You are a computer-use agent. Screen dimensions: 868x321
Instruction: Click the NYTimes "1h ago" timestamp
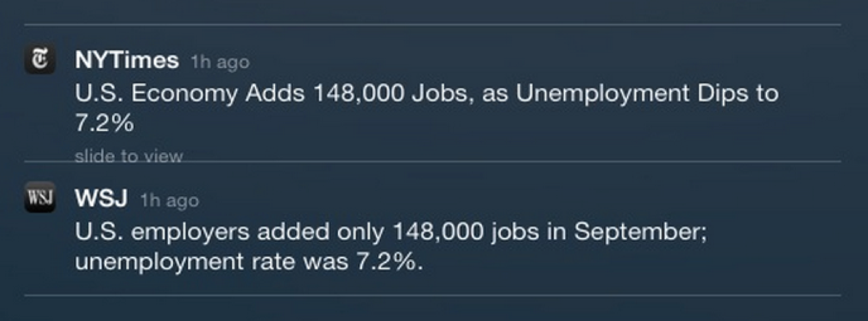point(220,62)
